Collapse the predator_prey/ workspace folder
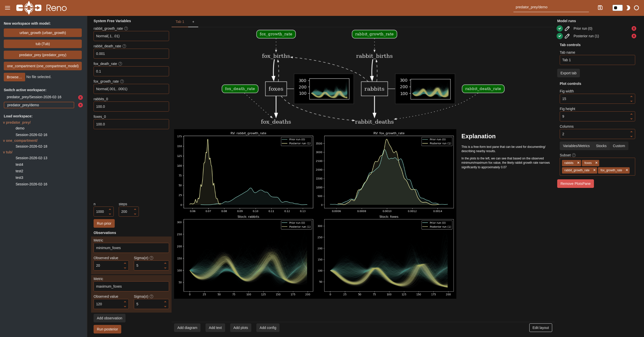The width and height of the screenshot is (644, 337). pyautogui.click(x=17, y=122)
